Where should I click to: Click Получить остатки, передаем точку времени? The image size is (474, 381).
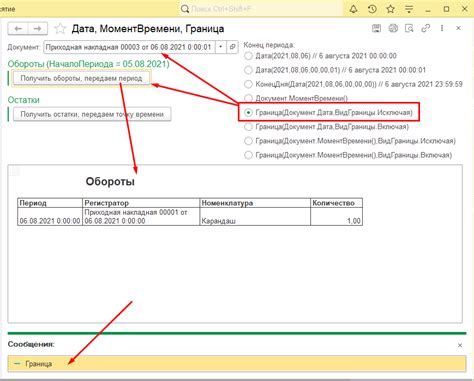(92, 114)
